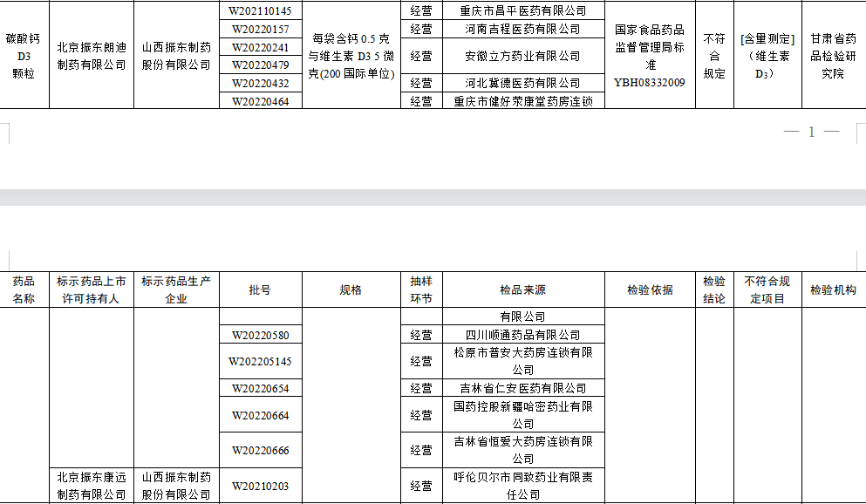Click batch number W20220479
This screenshot has height=504, width=866.
coord(260,65)
